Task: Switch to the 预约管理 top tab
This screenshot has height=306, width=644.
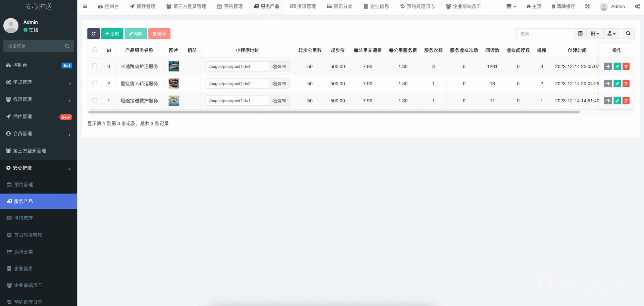Action: 230,6
